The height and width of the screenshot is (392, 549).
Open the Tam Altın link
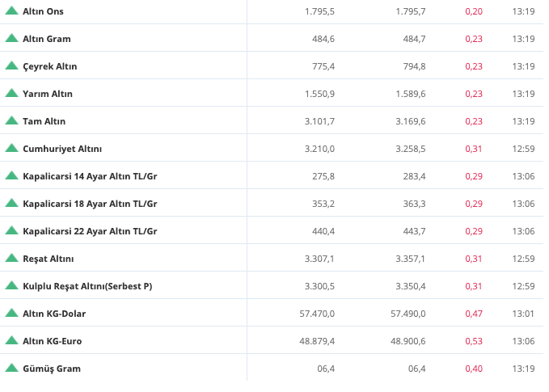coord(44,121)
